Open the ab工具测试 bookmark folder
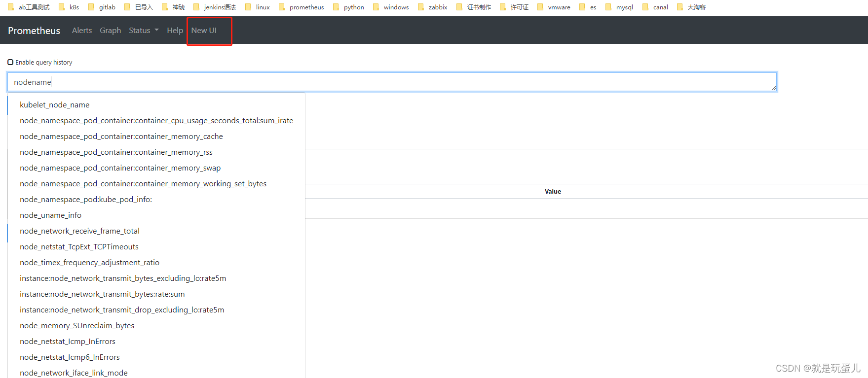Viewport: 868px width, 378px height. click(x=29, y=7)
